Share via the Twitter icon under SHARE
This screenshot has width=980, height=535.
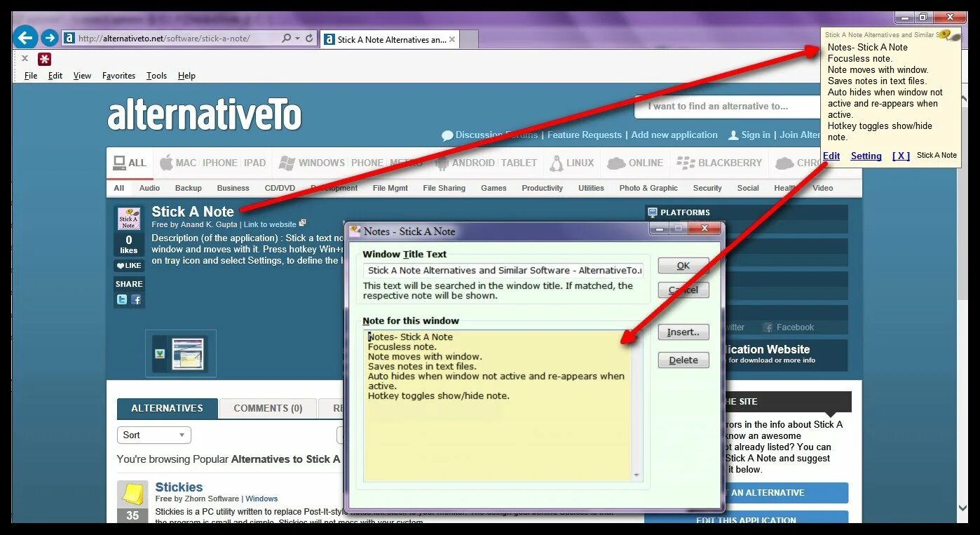pyautogui.click(x=122, y=299)
